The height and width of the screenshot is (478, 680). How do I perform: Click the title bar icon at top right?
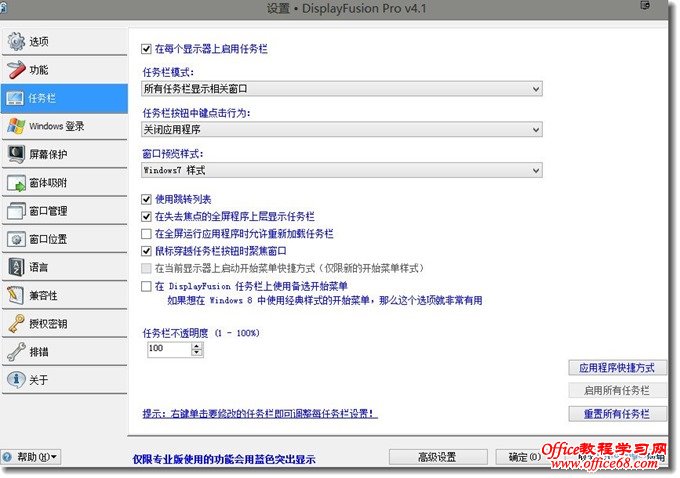click(x=645, y=6)
